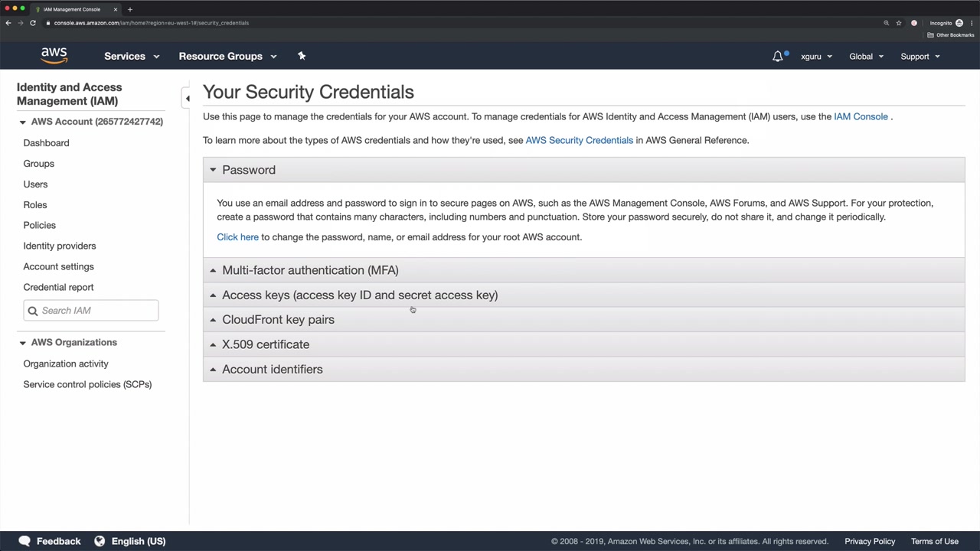Collapse the Password section

tap(248, 170)
